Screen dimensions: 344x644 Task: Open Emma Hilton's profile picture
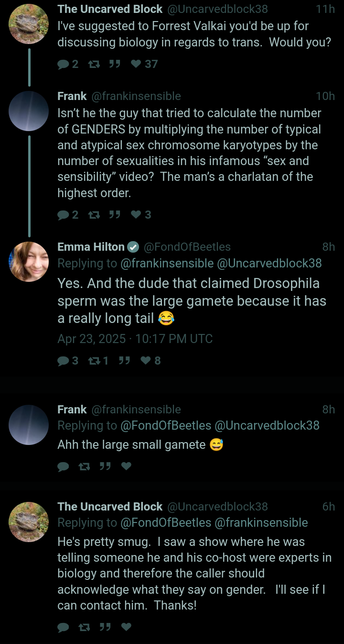point(29,262)
